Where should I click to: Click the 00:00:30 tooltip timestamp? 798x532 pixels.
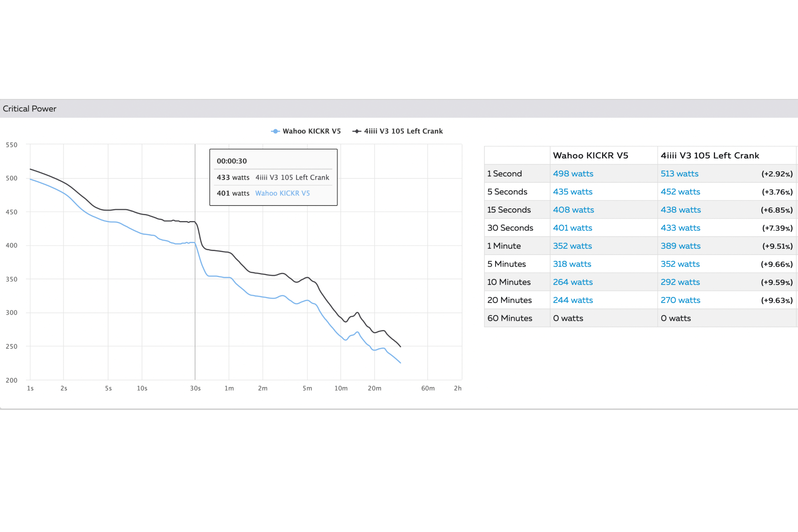[232, 161]
